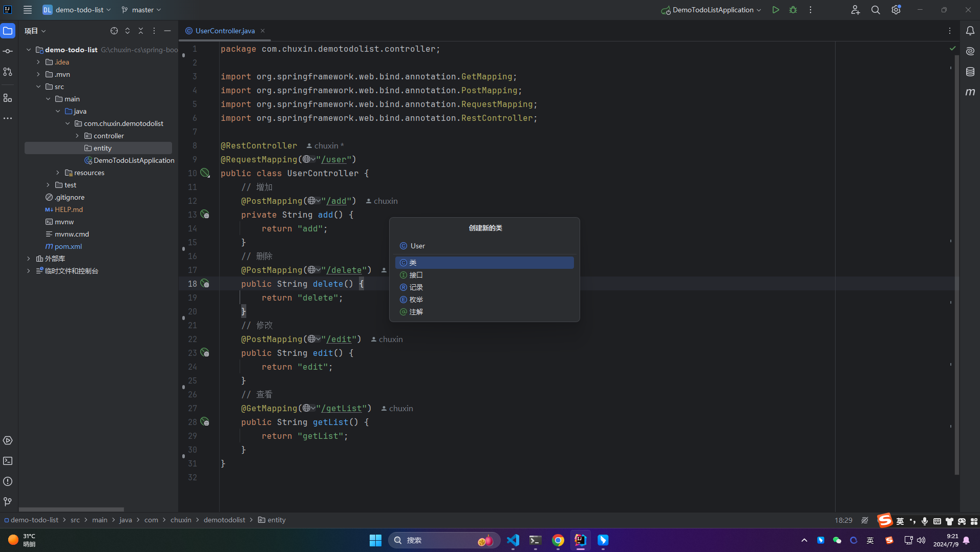
Task: Select 枚举 in create class popup
Action: 484,300
